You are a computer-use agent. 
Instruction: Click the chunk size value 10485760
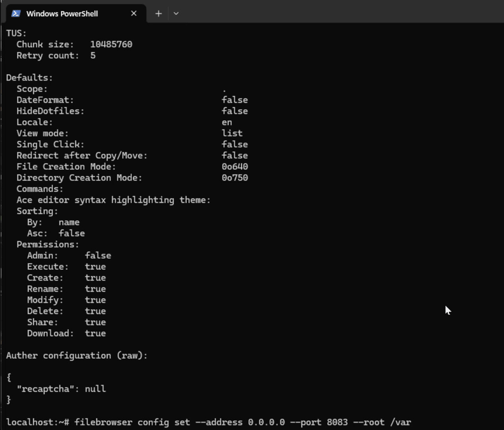pos(111,44)
